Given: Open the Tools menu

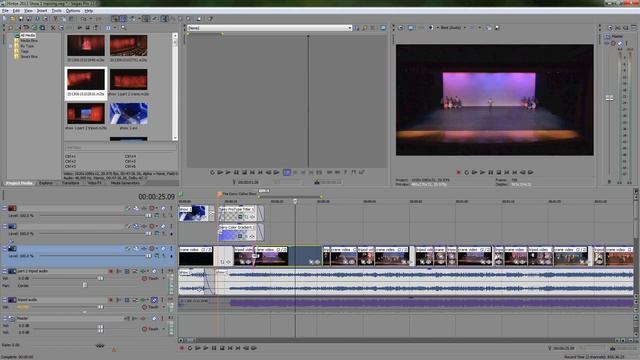Looking at the screenshot, I should tap(57, 11).
